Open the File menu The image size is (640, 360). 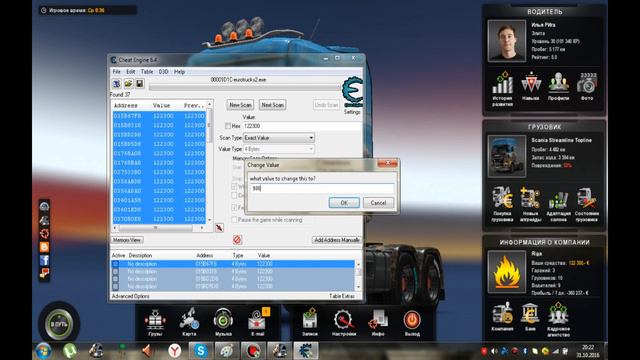[117, 72]
